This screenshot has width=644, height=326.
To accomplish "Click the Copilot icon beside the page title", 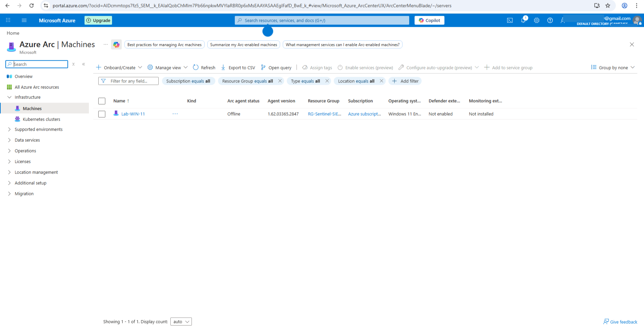I will tap(116, 45).
